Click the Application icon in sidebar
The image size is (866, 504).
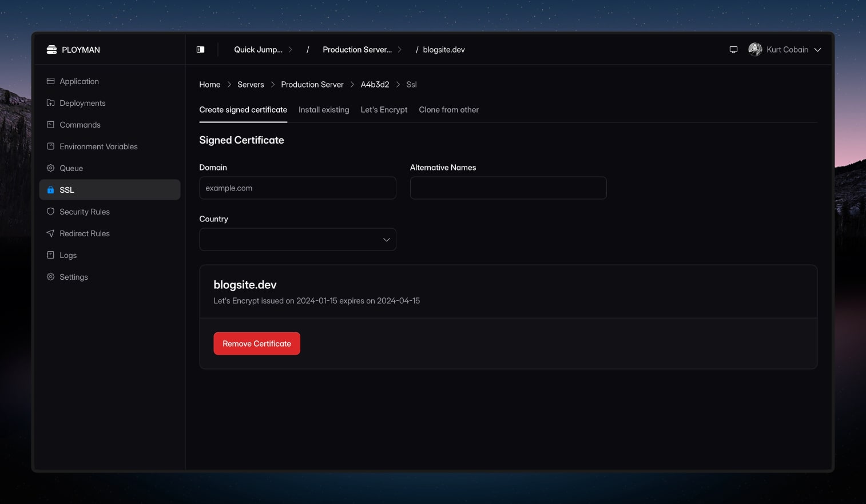[50, 81]
